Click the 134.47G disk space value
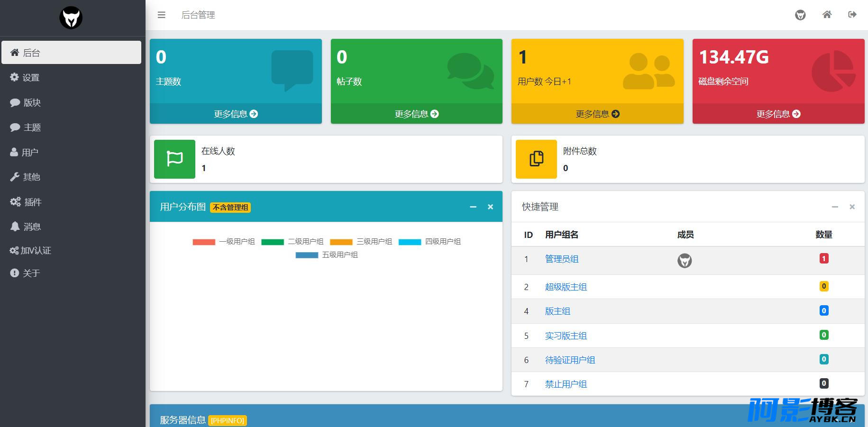The height and width of the screenshot is (427, 868). (x=734, y=57)
